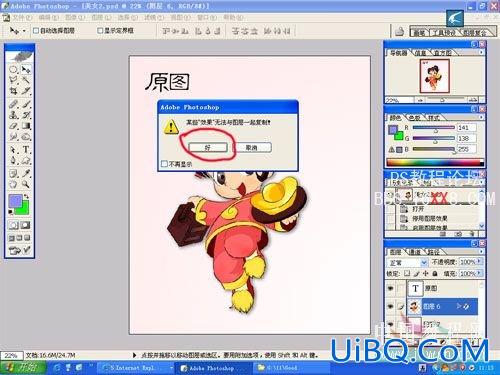Click the 好 button in the dialog

pos(208,147)
